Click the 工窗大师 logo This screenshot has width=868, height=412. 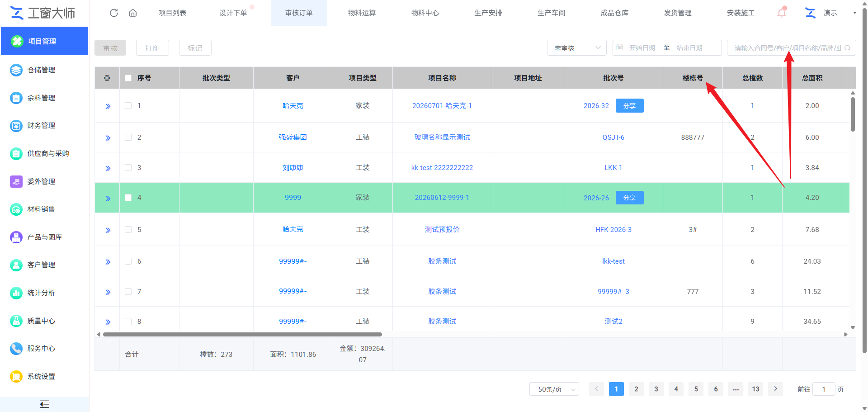click(x=42, y=13)
